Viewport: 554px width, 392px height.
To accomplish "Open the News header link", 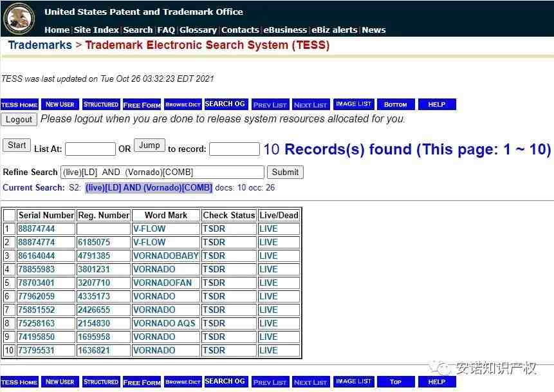I will (x=373, y=30).
